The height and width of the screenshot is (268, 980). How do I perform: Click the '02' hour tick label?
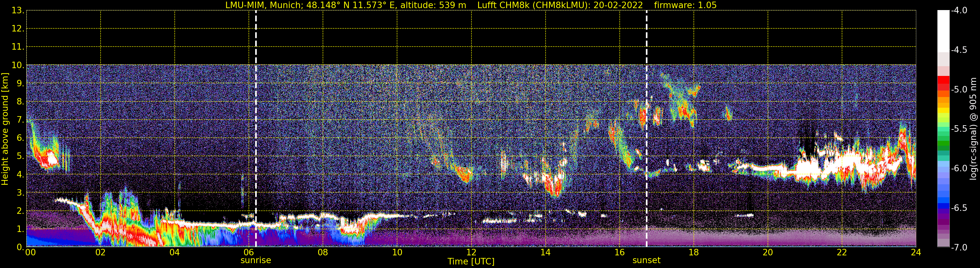(x=100, y=252)
